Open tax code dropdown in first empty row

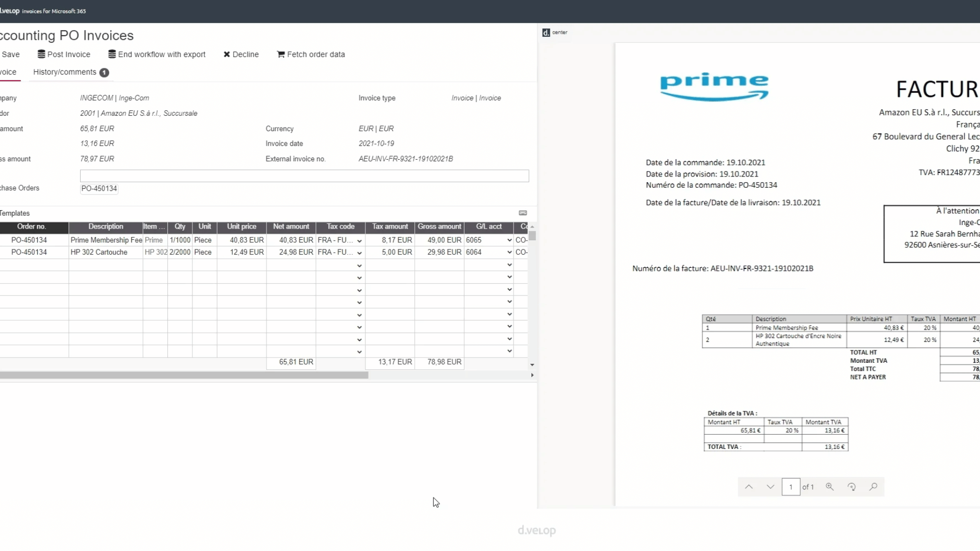tap(359, 265)
